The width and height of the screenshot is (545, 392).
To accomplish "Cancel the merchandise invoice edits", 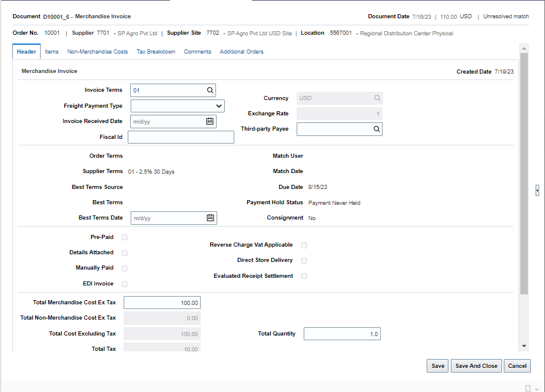I will coord(517,366).
